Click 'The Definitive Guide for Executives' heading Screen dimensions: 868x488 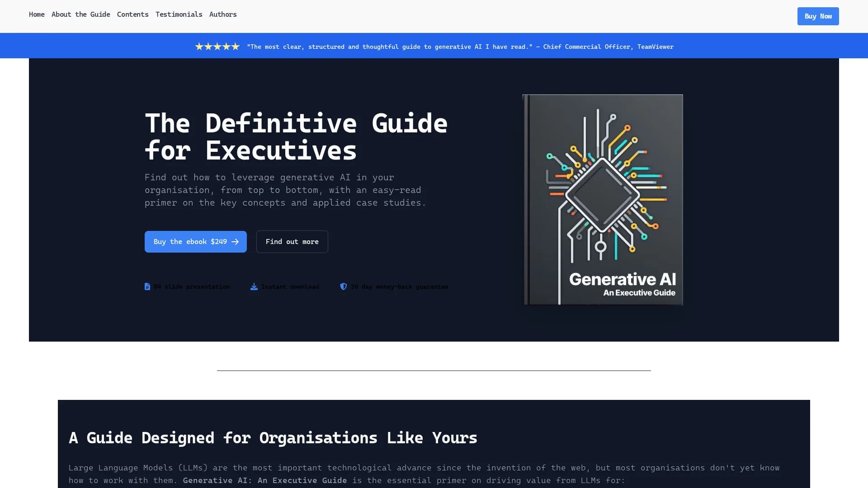click(296, 136)
